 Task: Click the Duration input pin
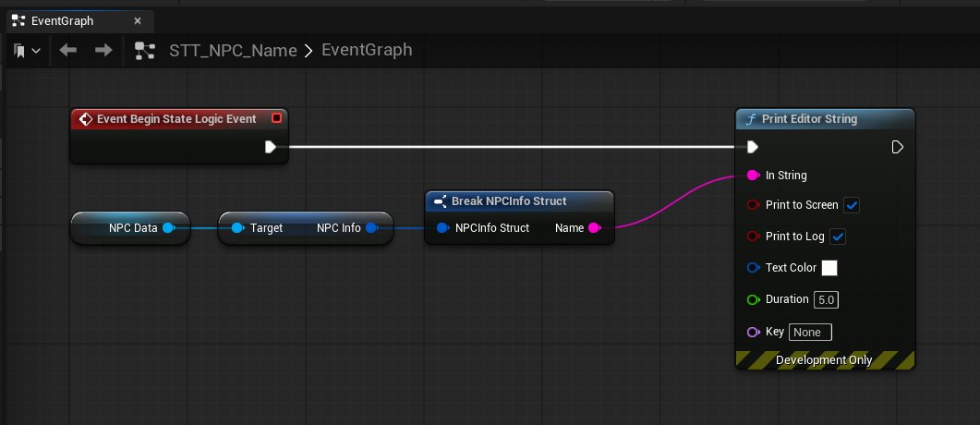pos(753,299)
